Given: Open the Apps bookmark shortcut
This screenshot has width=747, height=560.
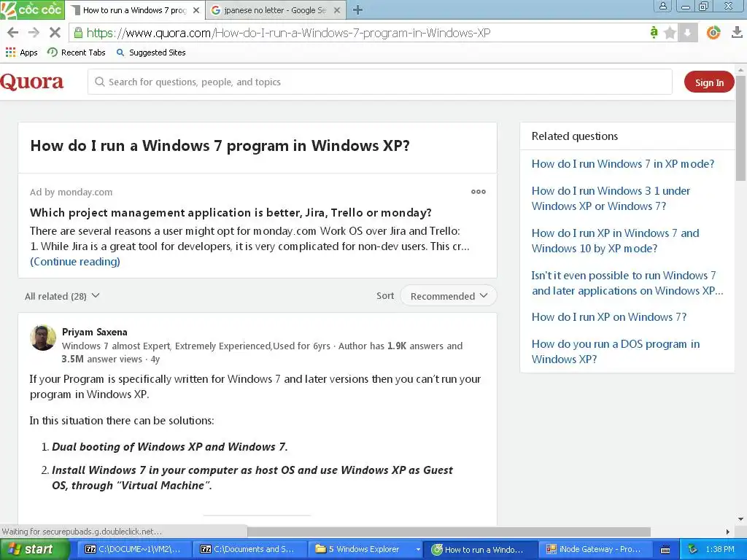Looking at the screenshot, I should click(x=21, y=52).
